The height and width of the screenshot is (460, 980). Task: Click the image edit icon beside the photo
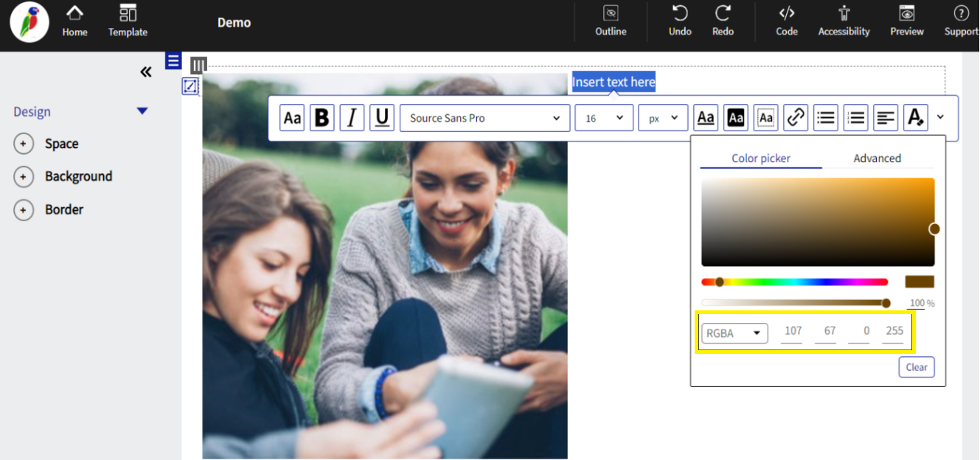coord(190,86)
